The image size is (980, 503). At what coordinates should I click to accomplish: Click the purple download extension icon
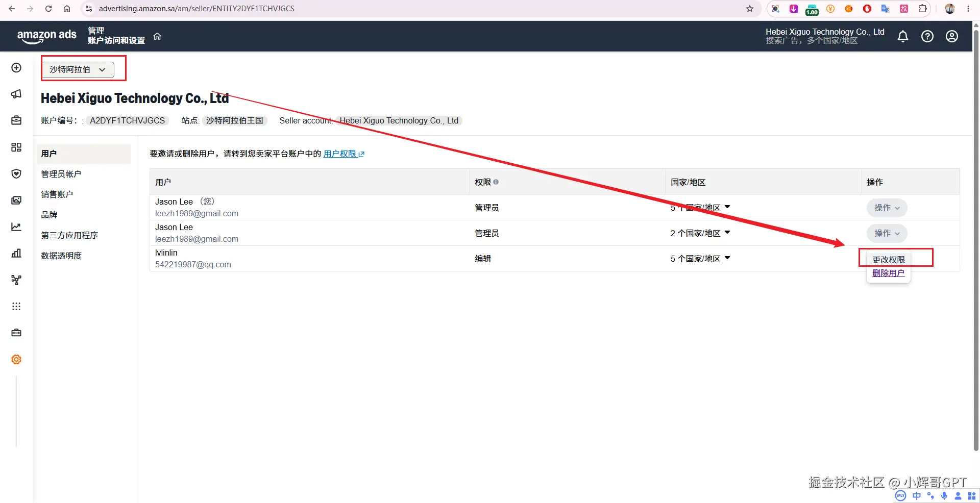point(794,9)
